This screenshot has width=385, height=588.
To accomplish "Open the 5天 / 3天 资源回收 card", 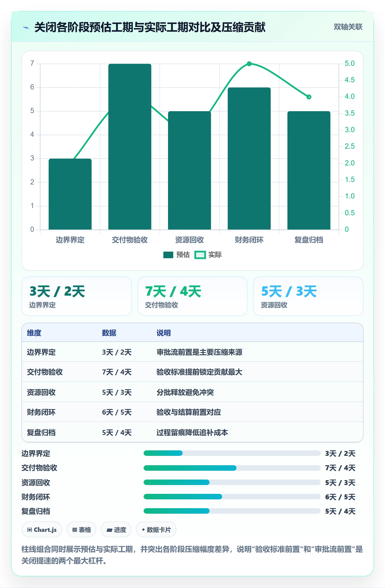I will 308,296.
